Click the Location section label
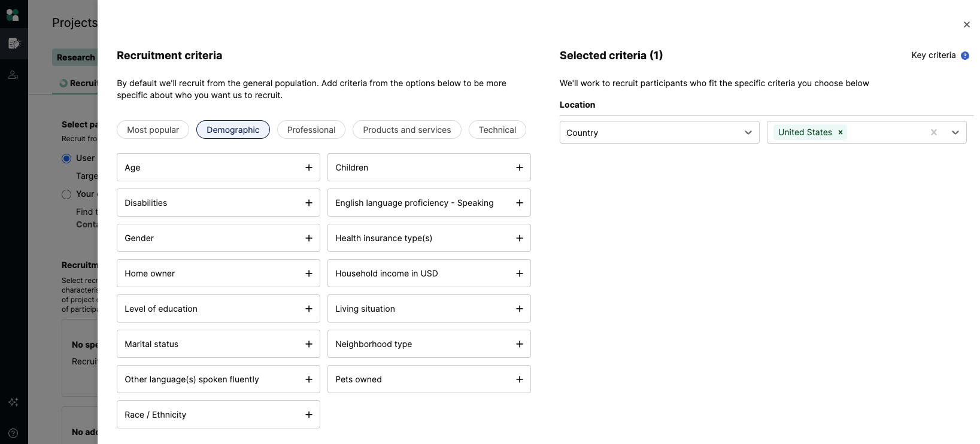The image size is (980, 444). [x=577, y=105]
